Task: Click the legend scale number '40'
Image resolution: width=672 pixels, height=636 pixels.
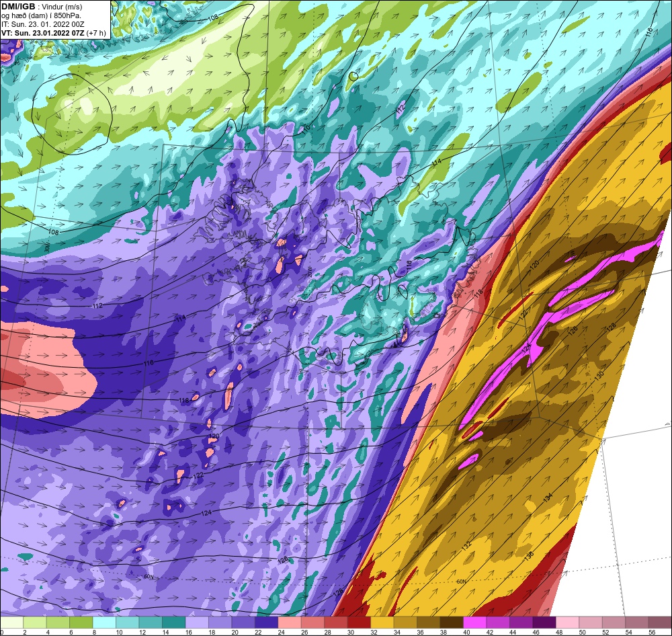Action: click(466, 632)
